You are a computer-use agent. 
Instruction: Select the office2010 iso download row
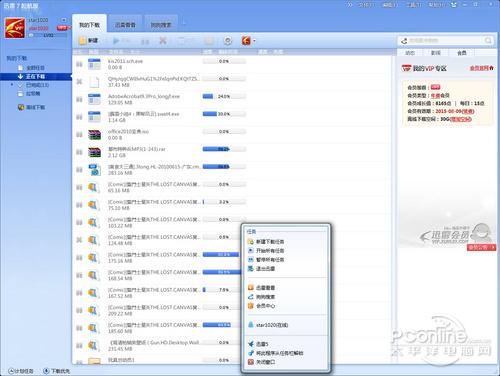tap(232, 135)
